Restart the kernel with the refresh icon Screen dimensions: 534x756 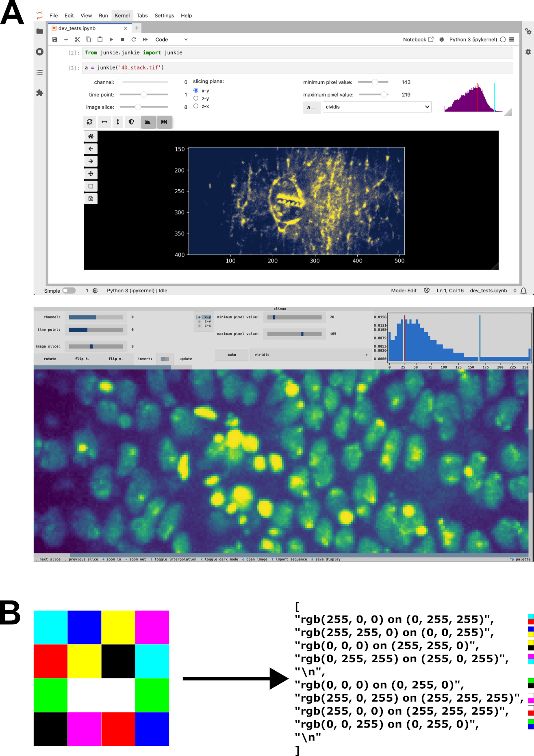tap(134, 39)
